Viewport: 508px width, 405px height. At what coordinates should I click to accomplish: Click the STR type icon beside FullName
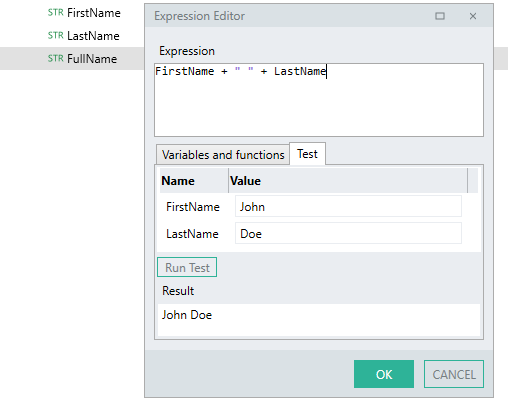pyautogui.click(x=55, y=58)
